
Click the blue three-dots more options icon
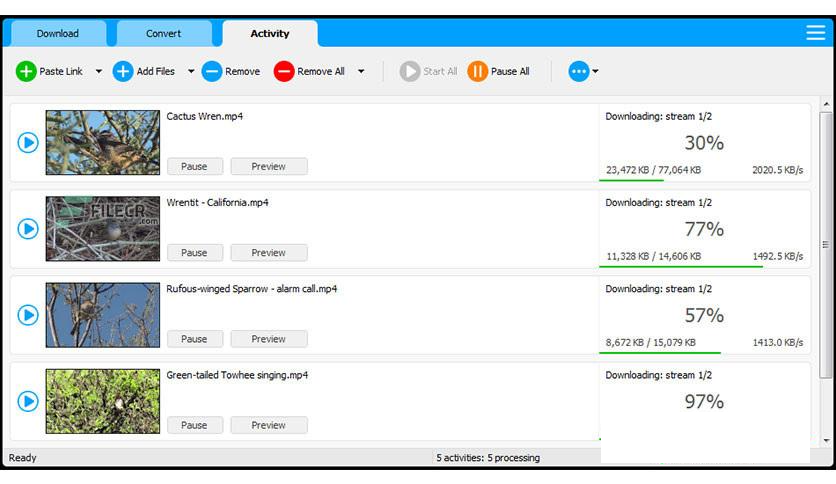coord(578,71)
